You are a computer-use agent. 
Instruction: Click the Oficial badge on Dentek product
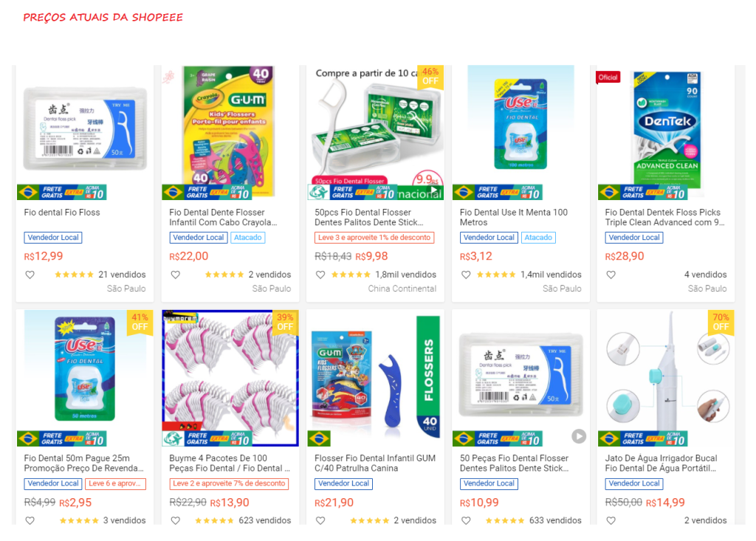tap(608, 77)
